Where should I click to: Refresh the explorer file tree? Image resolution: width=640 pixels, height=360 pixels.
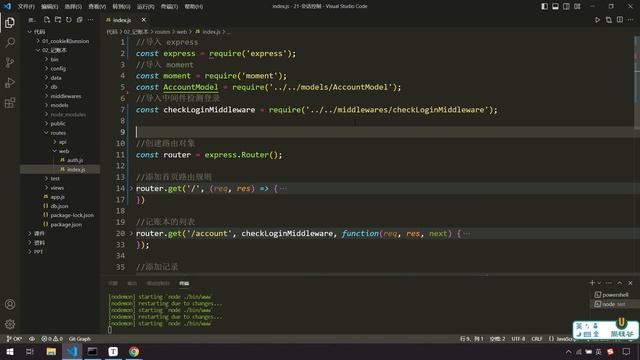tap(69, 20)
